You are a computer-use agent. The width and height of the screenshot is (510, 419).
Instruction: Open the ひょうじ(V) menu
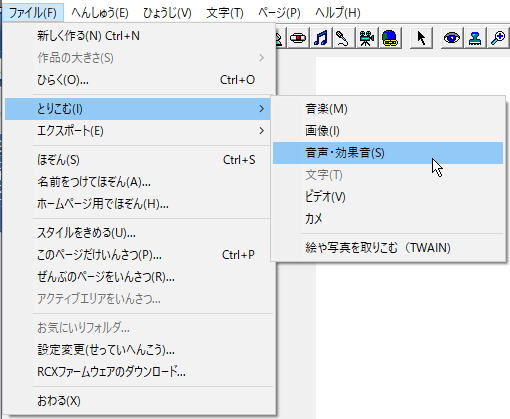click(167, 13)
